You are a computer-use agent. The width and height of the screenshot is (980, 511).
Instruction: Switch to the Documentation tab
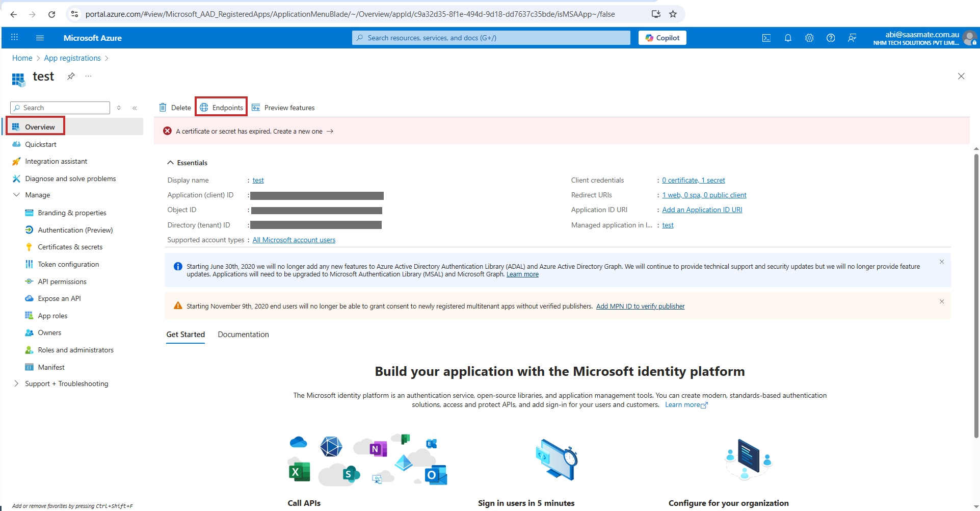tap(243, 335)
